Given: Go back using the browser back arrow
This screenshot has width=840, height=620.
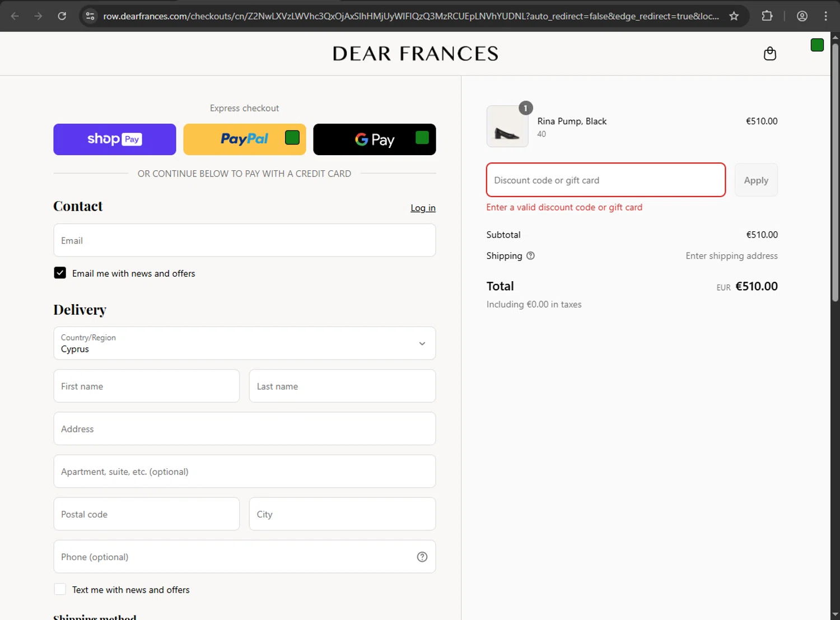Looking at the screenshot, I should point(15,16).
